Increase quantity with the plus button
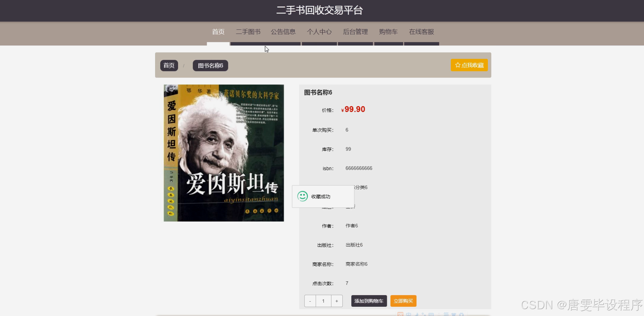Image resolution: width=644 pixels, height=316 pixels. (337, 301)
